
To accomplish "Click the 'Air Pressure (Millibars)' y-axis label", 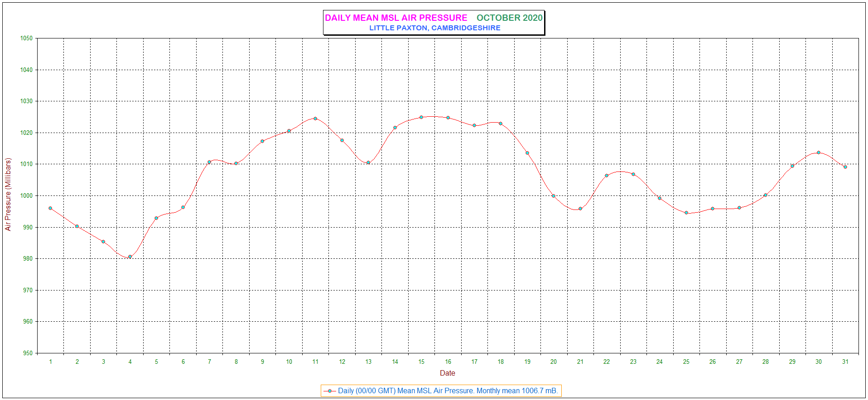I will tap(8, 195).
